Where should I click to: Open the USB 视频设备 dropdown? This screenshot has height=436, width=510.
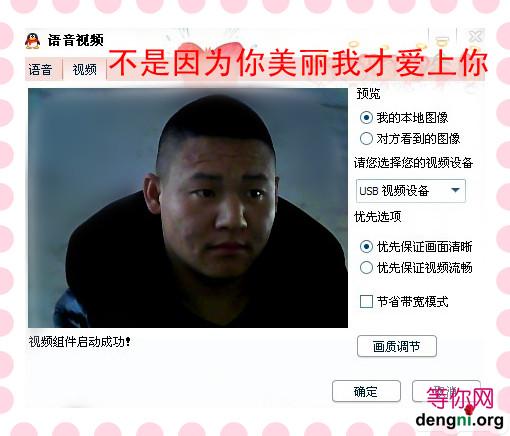coord(411,191)
